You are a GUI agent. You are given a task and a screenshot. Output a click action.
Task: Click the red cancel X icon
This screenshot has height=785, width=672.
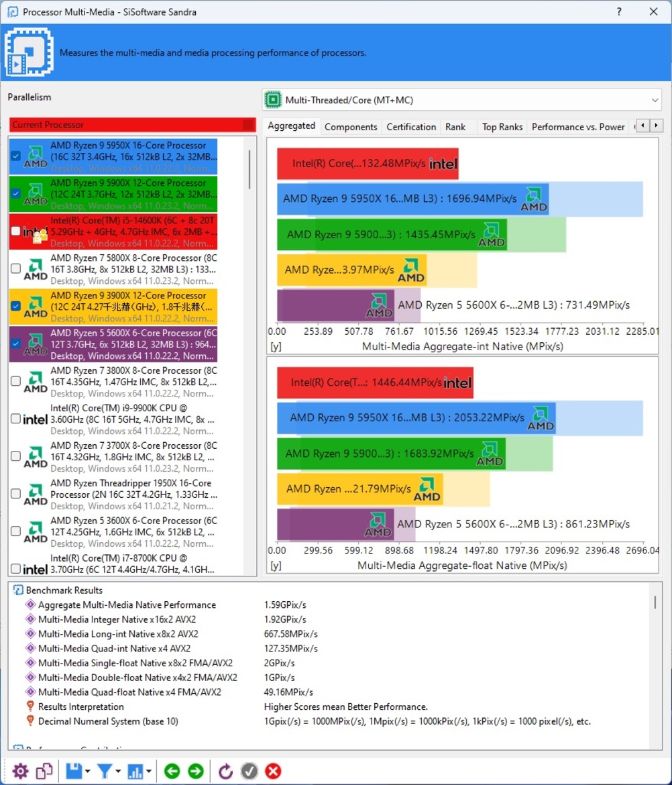[273, 771]
